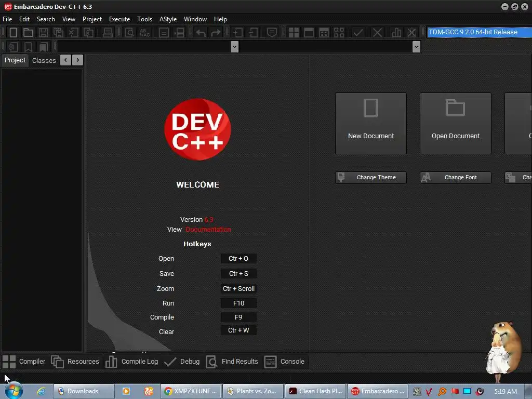Viewport: 532px width, 399px height.
Task: Click the Unindent toolbar icon
Action: click(253, 33)
